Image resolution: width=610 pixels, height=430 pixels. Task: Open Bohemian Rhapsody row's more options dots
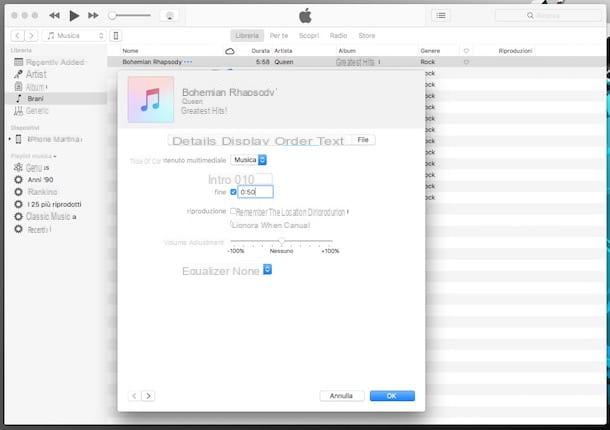click(188, 62)
